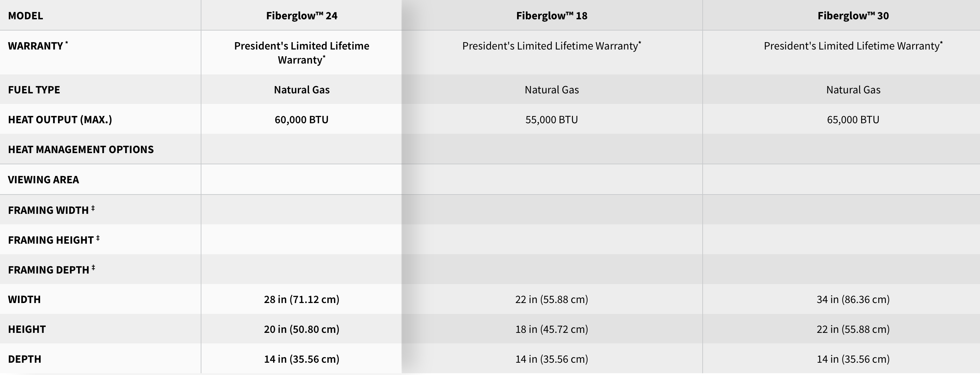Screen dimensions: 980x375
Task: Select 18 in (45.72 cm) height value
Action: pos(552,329)
